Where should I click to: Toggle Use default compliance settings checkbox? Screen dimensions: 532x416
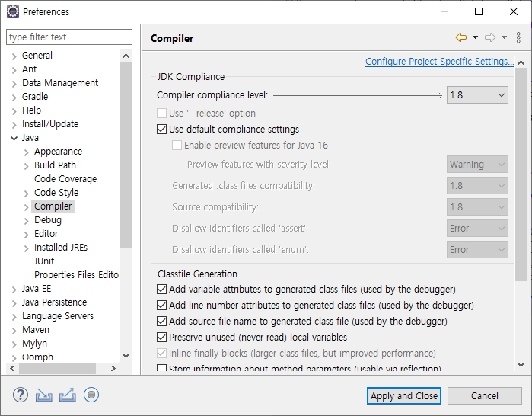coord(162,130)
